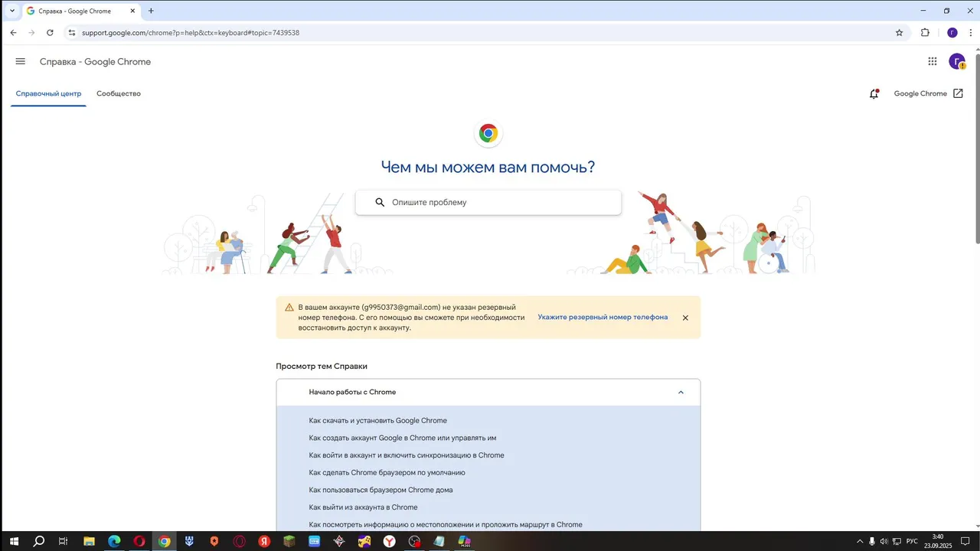Switch to the 'Справочный центр' tab

pos(48,93)
